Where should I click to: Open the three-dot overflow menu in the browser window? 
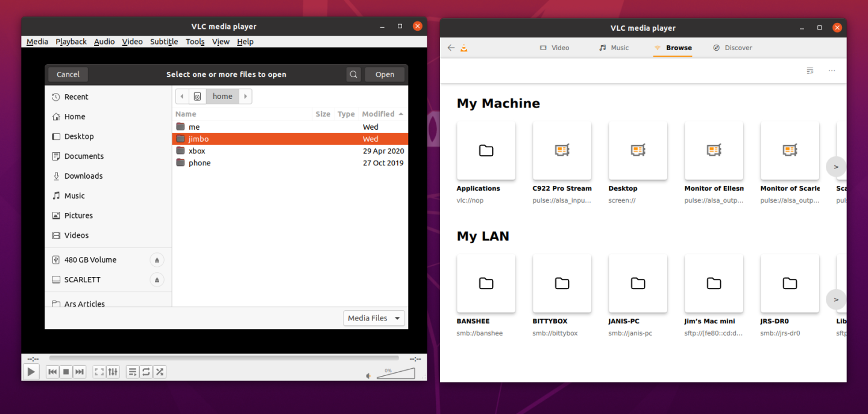click(832, 71)
